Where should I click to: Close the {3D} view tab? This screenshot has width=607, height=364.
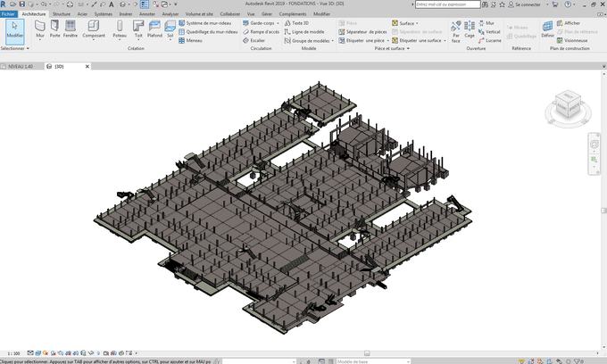pyautogui.click(x=87, y=67)
